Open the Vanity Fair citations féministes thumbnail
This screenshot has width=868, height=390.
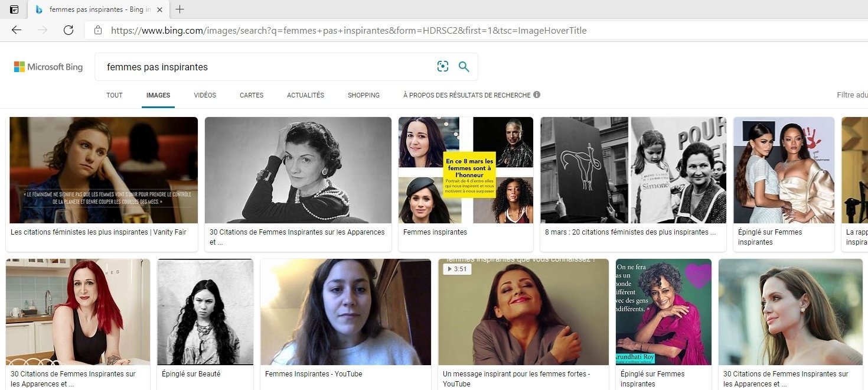[104, 170]
